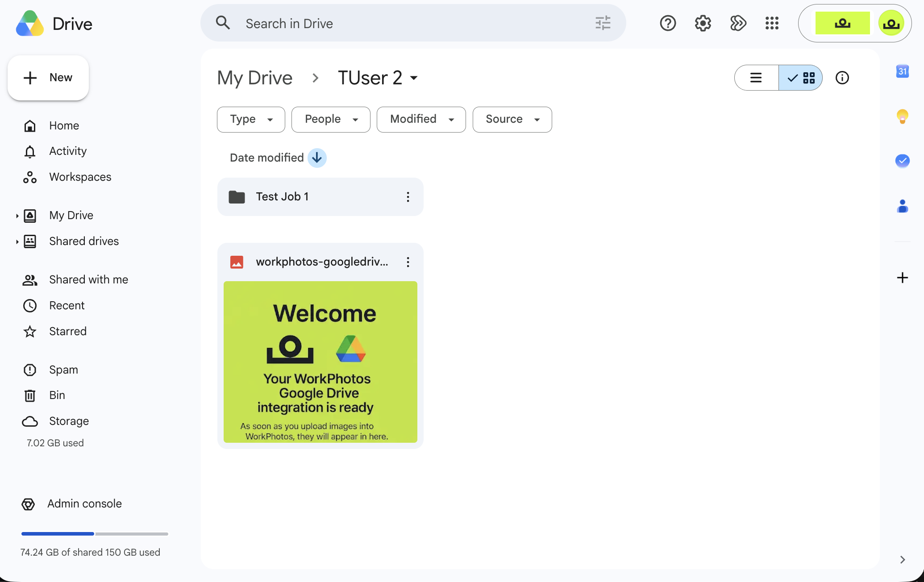
Task: Open advanced search filter options icon
Action: tap(603, 23)
